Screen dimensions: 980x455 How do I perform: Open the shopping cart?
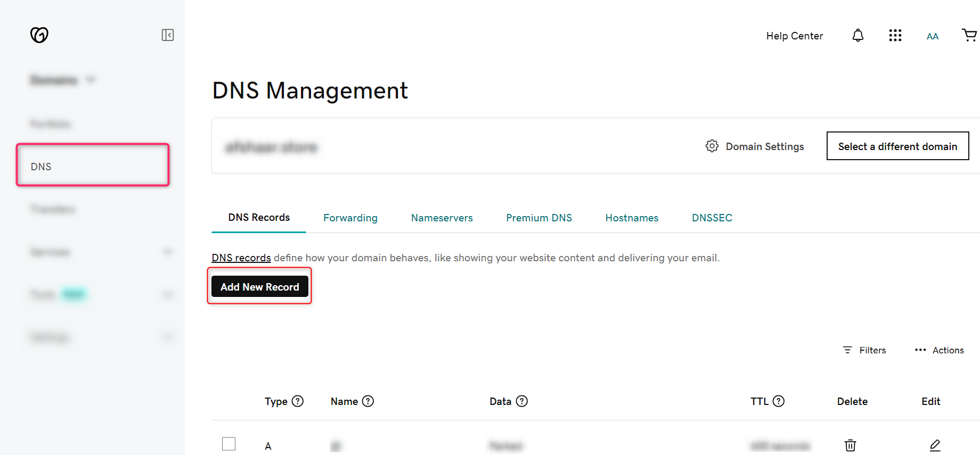(969, 36)
